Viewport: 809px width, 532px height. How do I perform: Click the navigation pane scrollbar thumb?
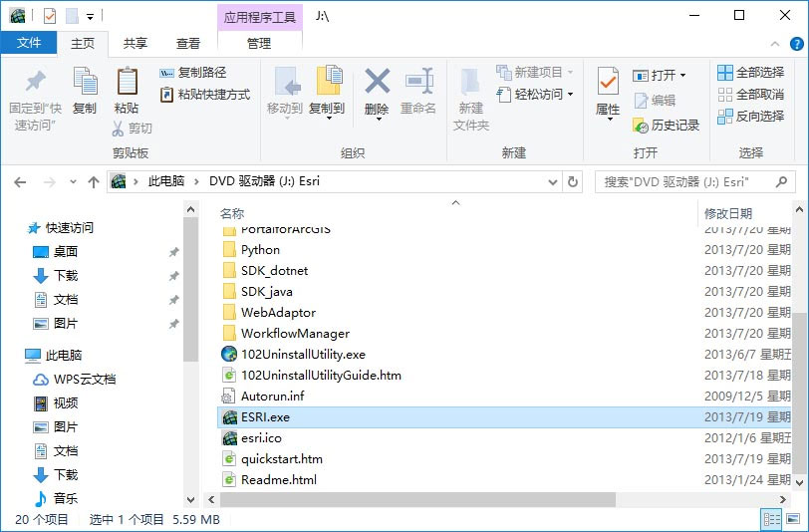point(190,290)
